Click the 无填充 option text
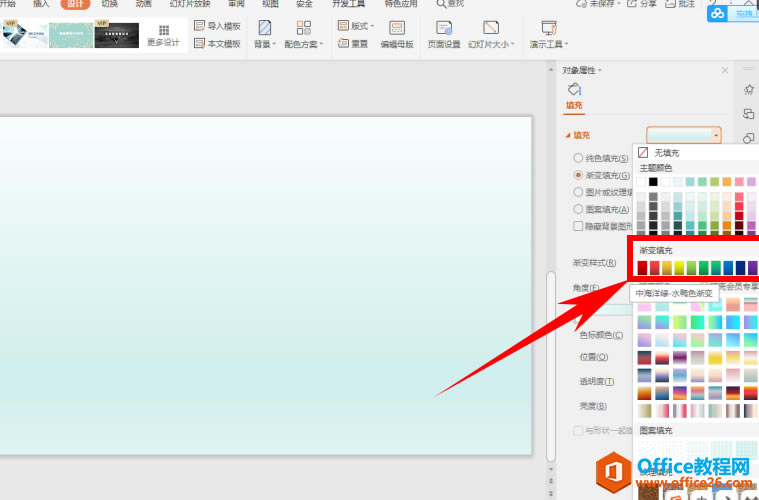This screenshot has width=759, height=500. [x=667, y=153]
